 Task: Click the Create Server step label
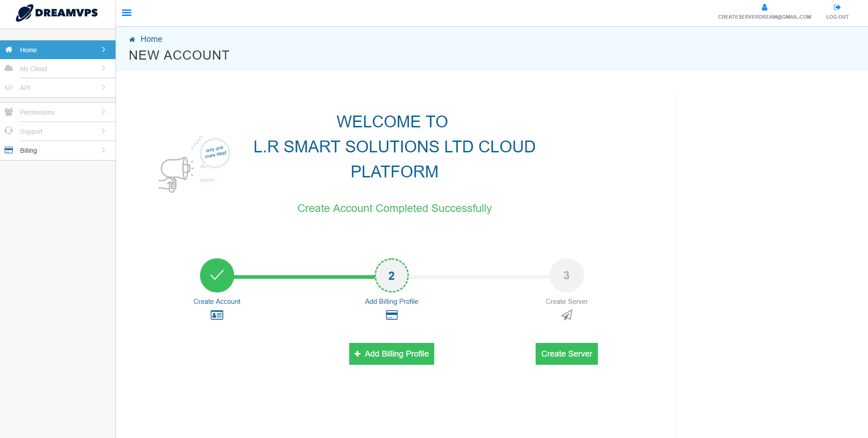point(567,302)
